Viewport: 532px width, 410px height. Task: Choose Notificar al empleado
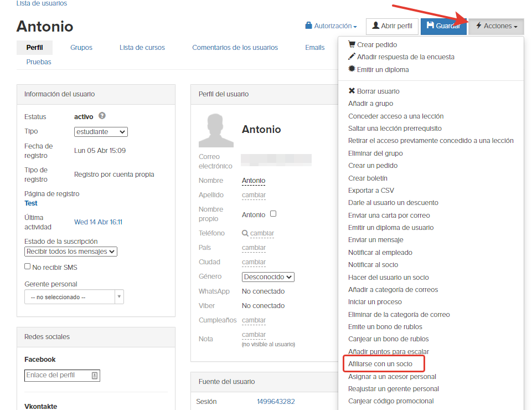coord(380,252)
